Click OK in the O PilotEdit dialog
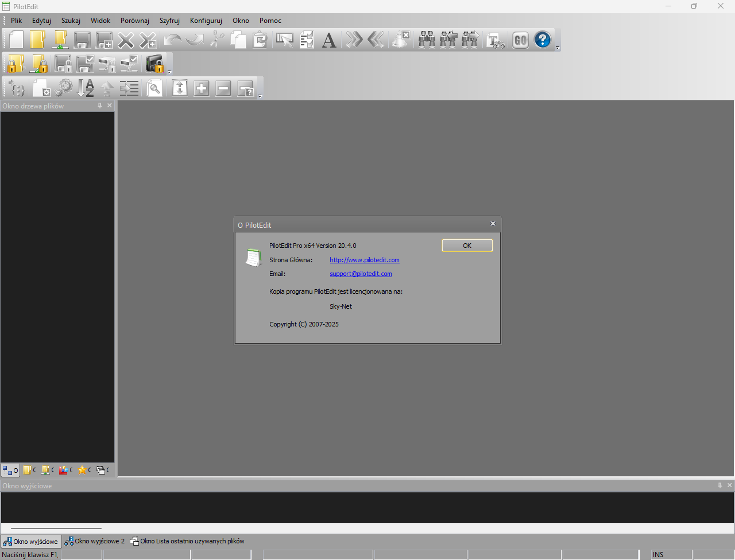Screen dimensions: 735x560 [x=467, y=246]
